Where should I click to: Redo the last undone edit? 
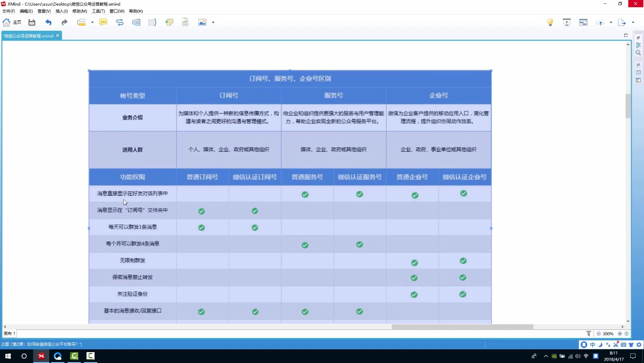click(64, 22)
